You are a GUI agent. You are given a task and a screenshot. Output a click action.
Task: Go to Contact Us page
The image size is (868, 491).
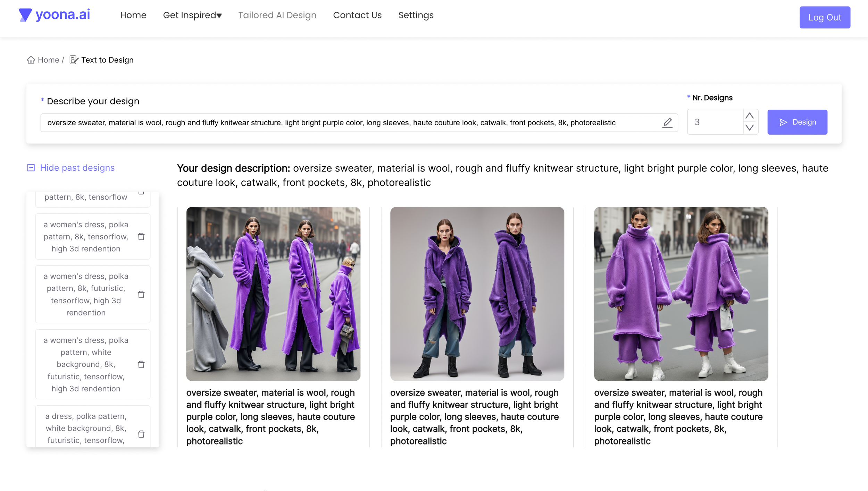click(x=357, y=15)
